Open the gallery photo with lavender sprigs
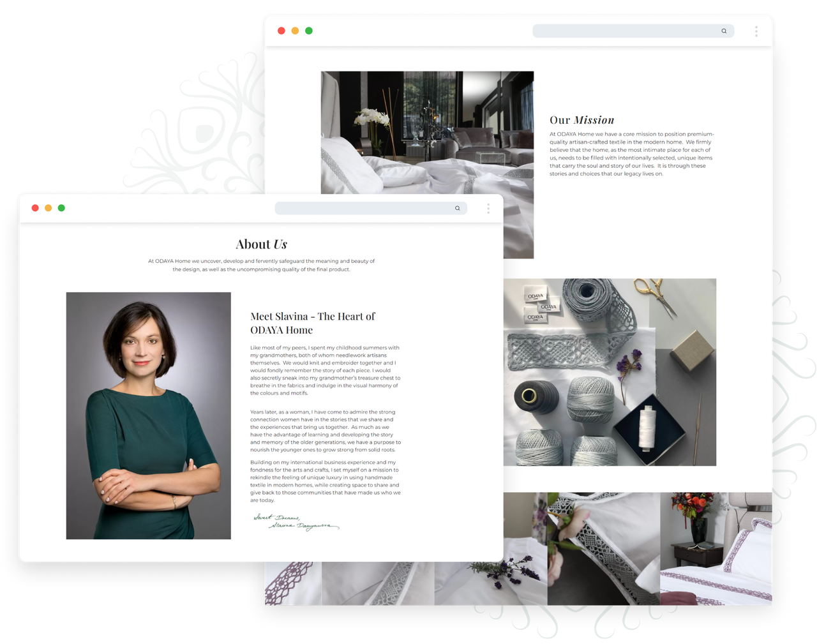817x644 pixels. click(x=490, y=583)
